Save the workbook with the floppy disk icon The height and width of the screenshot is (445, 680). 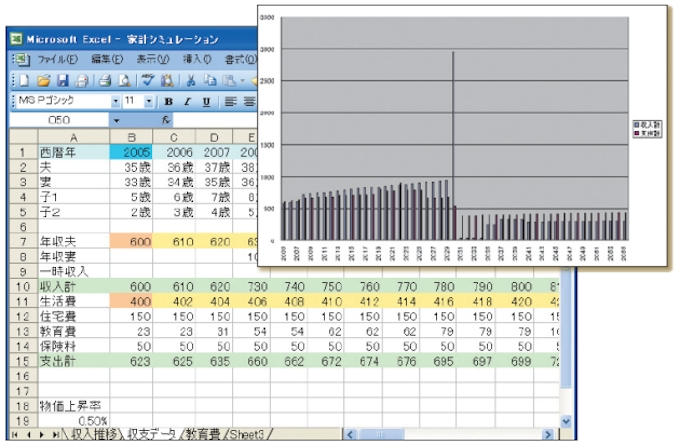[62, 80]
